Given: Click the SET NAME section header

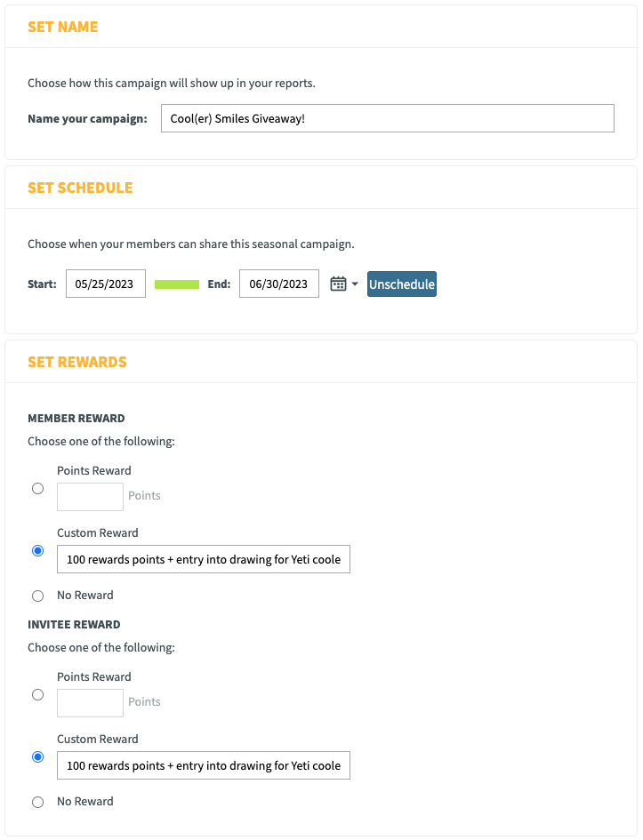Looking at the screenshot, I should tap(62, 27).
